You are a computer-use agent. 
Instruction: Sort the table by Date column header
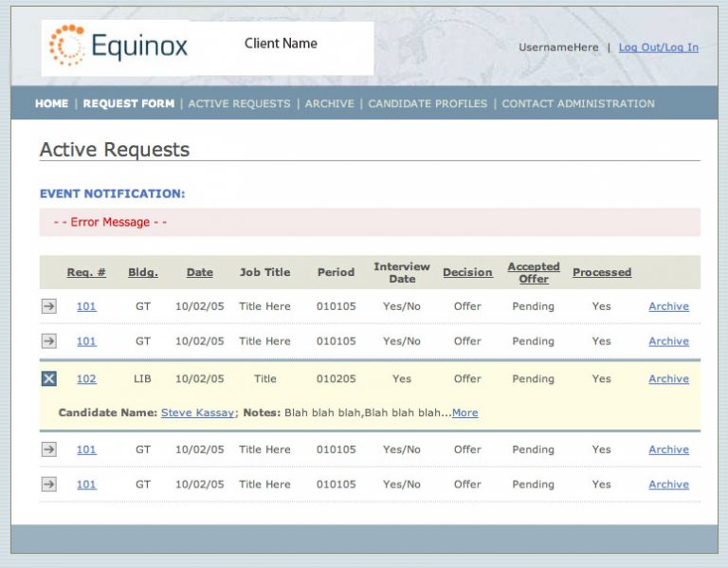click(199, 272)
